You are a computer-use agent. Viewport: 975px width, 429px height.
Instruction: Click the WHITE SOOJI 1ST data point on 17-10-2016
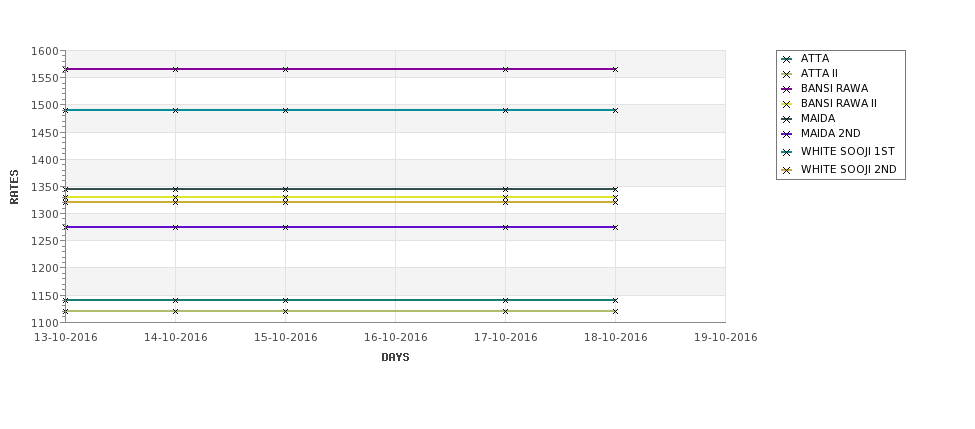pos(506,110)
